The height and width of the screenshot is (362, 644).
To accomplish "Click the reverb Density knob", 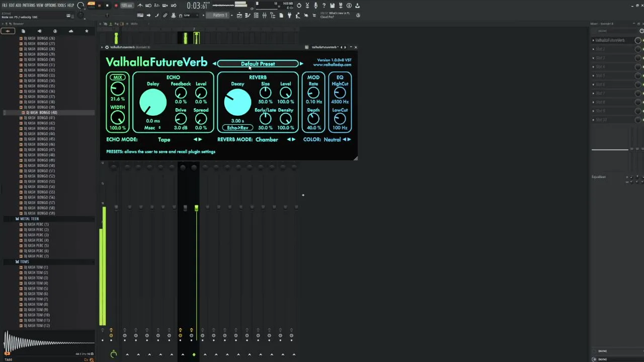I will pyautogui.click(x=285, y=119).
